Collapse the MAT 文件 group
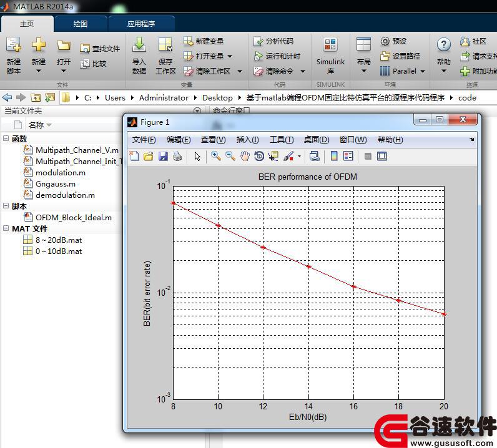The image size is (497, 448). (6, 228)
